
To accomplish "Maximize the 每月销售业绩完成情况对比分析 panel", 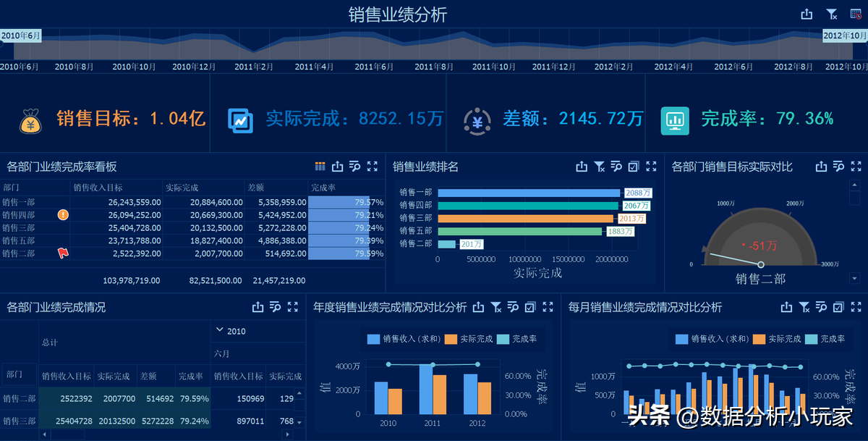I will (x=856, y=307).
